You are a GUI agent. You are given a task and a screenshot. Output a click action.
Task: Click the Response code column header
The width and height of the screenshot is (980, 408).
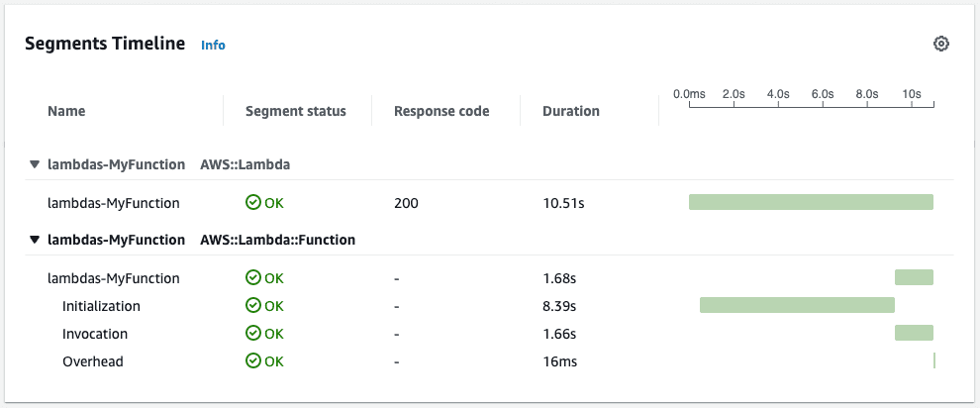(441, 111)
